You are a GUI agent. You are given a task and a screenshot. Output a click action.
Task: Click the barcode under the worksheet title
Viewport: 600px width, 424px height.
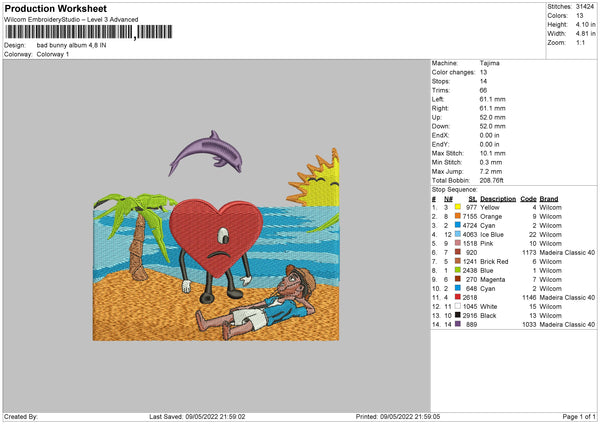(x=89, y=32)
